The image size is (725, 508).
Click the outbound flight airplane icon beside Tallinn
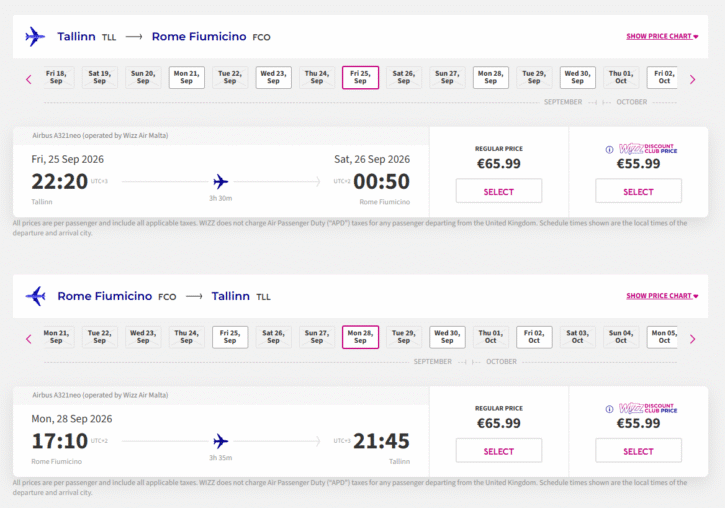click(35, 37)
